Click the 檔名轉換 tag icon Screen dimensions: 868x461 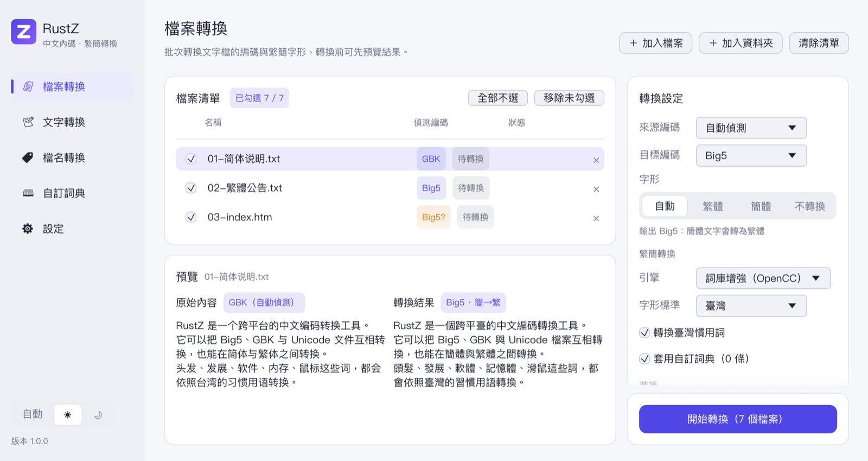point(28,157)
